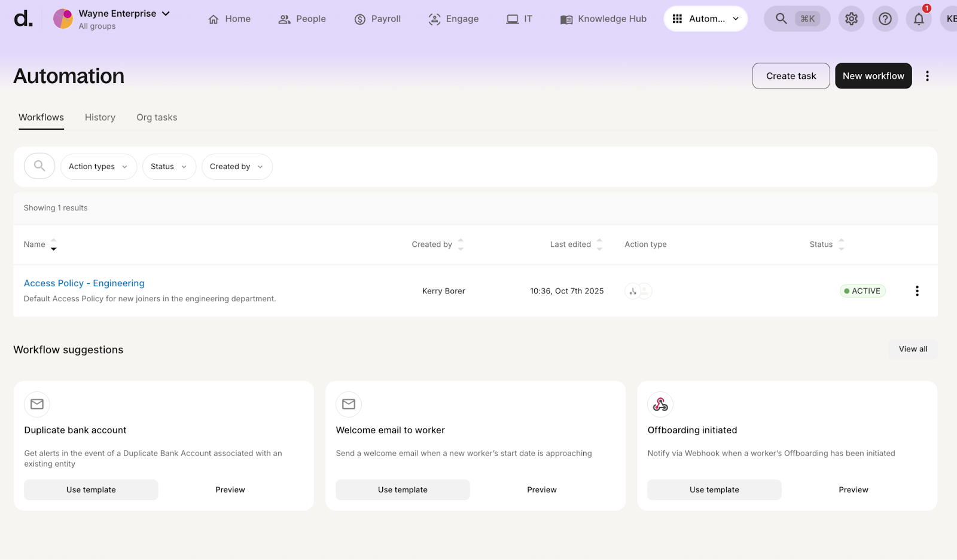957x560 pixels.
Task: Open the workflow filter search icon
Action: coord(39,166)
